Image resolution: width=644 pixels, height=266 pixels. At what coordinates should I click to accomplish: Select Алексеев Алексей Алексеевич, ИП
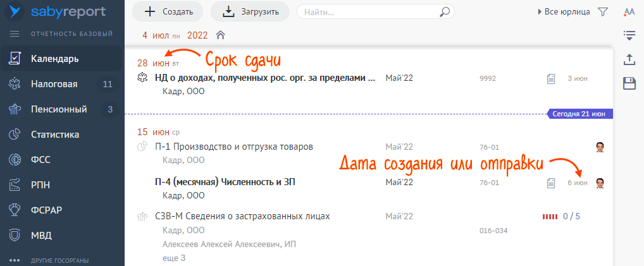(229, 245)
